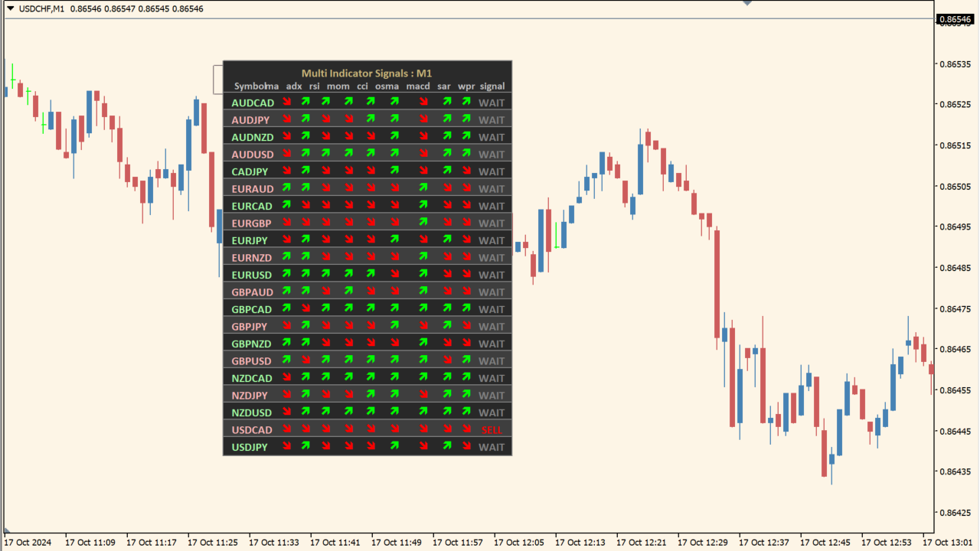Select the NZDUSD symbol label
The image size is (980, 551).
(252, 413)
